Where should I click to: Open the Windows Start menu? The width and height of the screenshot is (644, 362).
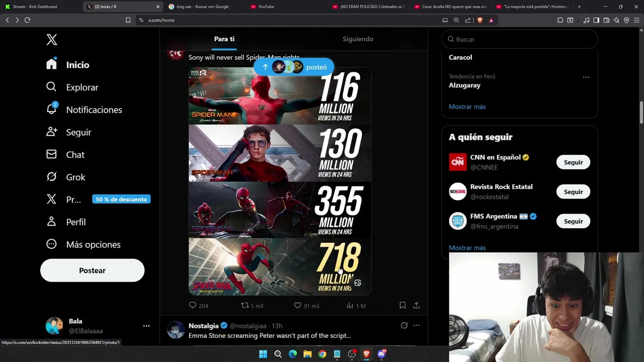263,354
